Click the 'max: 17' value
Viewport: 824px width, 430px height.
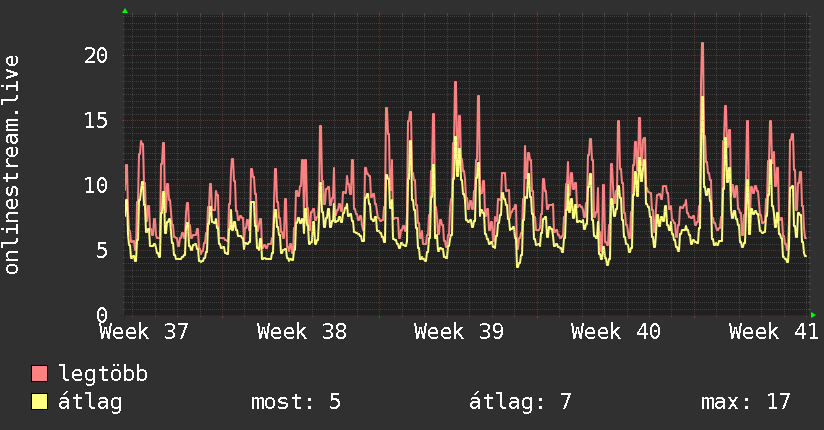746,402
